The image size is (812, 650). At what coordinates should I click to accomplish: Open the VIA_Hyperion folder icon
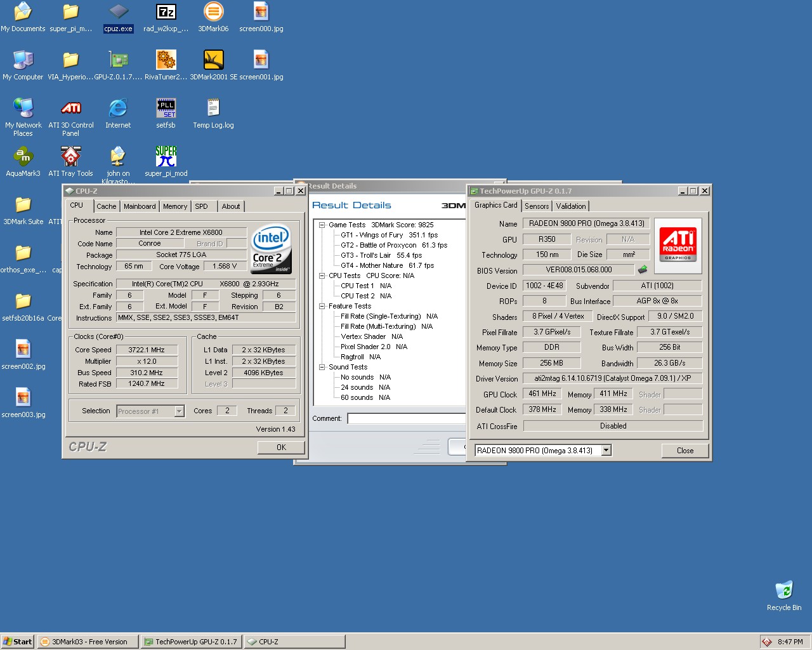[70, 65]
